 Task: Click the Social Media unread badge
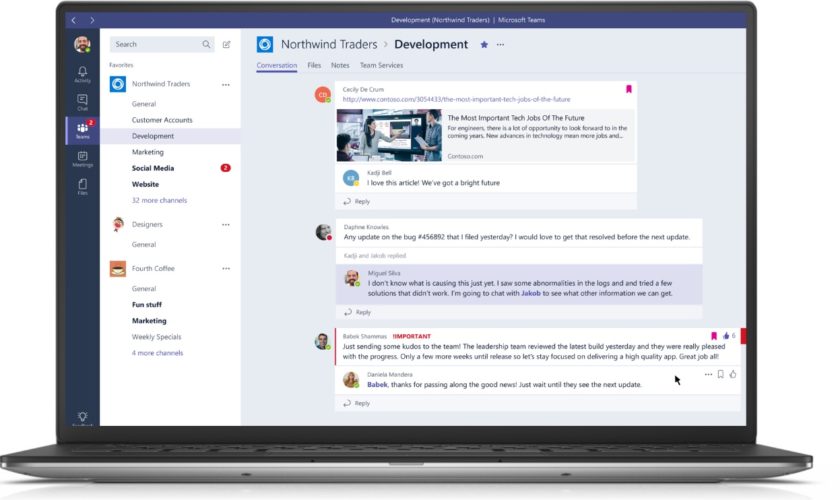(x=226, y=168)
